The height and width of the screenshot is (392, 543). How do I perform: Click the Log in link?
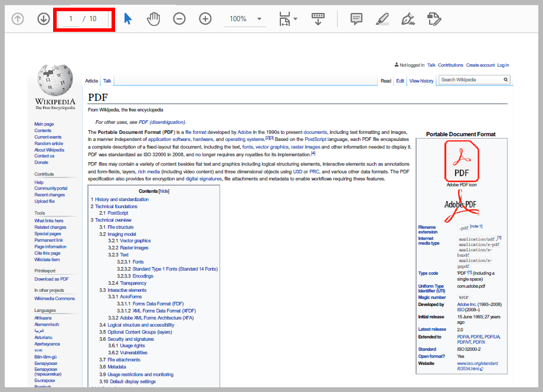pyautogui.click(x=503, y=65)
